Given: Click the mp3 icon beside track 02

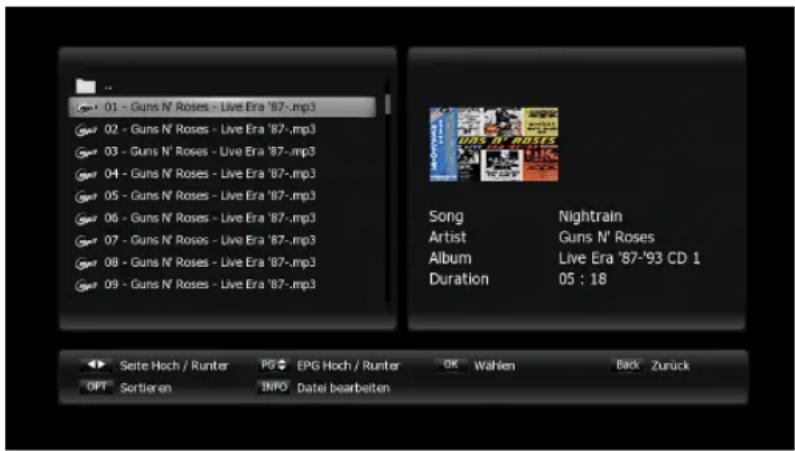Looking at the screenshot, I should 86,130.
